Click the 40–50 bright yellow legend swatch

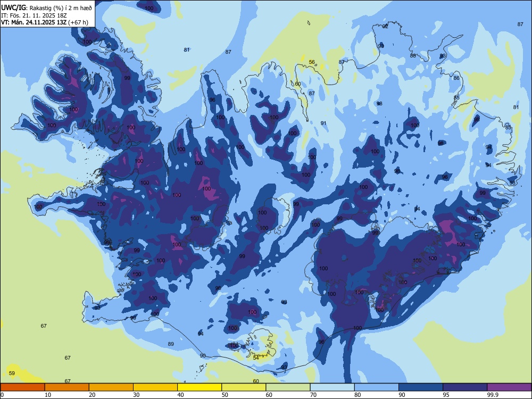[x=199, y=387]
